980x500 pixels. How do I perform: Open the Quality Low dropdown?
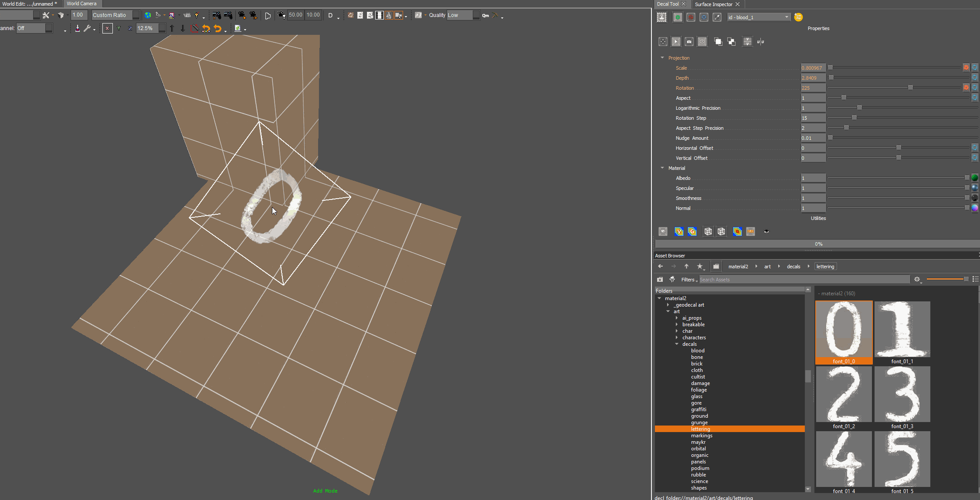coord(463,15)
